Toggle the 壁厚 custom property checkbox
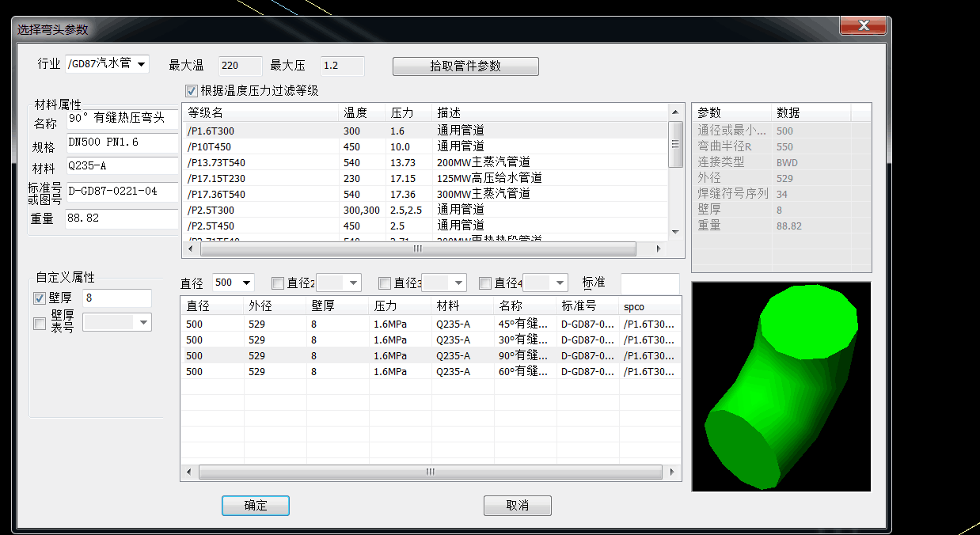Image resolution: width=980 pixels, height=535 pixels. pos(39,298)
